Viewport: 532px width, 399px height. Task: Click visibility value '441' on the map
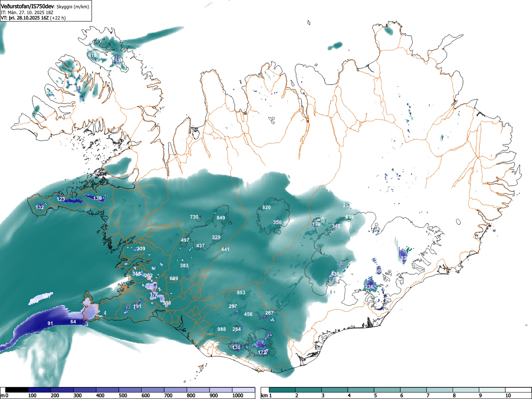(225, 249)
